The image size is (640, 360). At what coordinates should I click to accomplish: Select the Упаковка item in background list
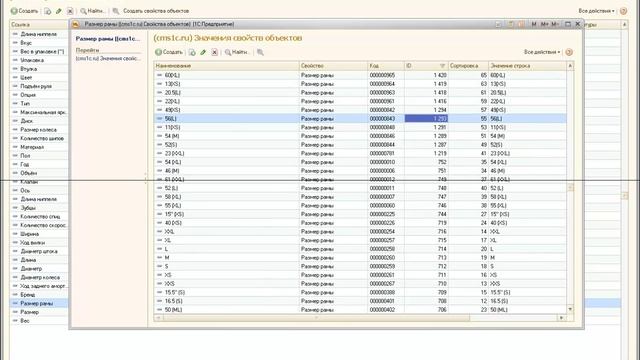click(39, 60)
